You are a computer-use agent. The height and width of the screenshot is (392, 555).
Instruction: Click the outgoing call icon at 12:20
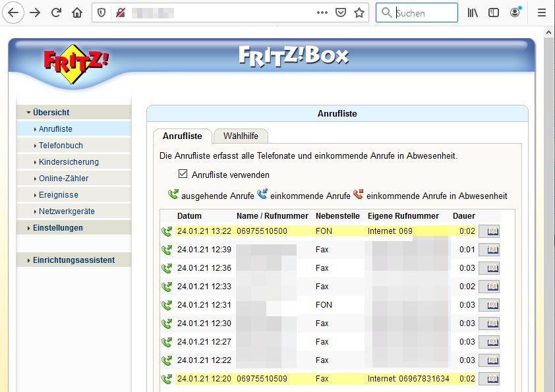click(x=167, y=379)
